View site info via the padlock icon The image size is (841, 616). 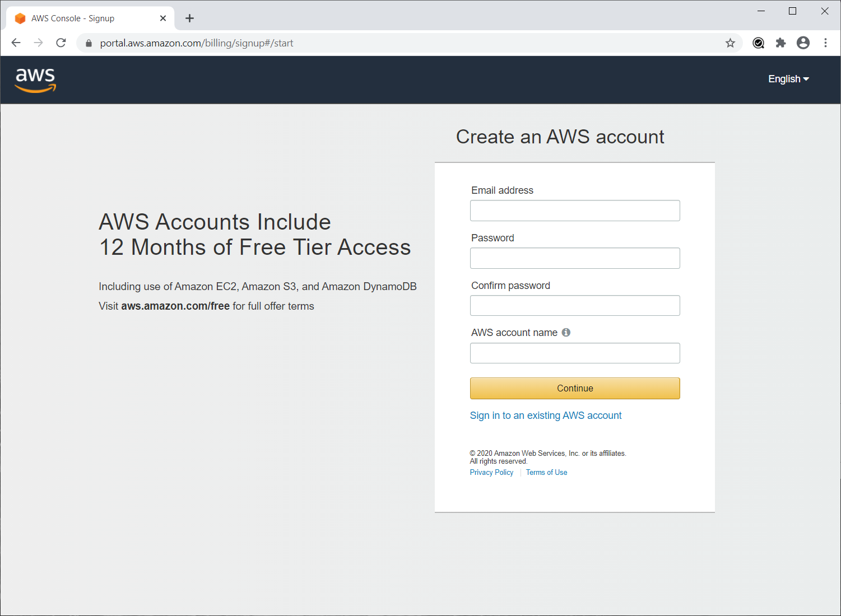89,43
